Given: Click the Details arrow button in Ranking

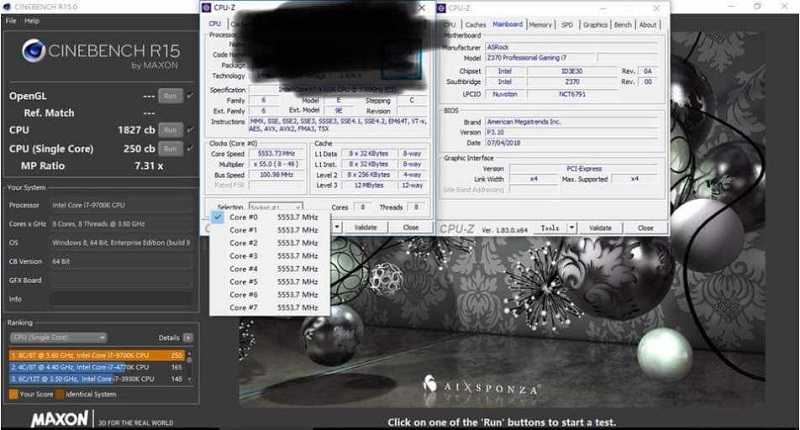Looking at the screenshot, I should [188, 338].
